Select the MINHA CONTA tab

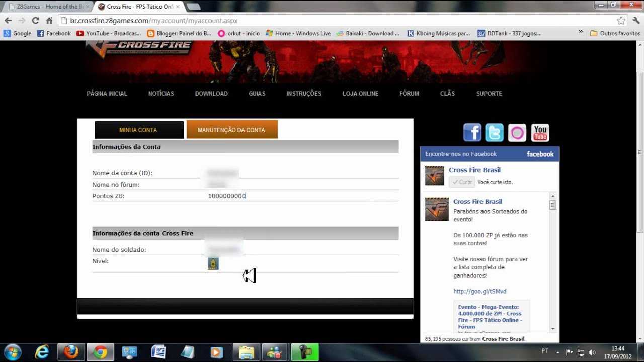(138, 130)
